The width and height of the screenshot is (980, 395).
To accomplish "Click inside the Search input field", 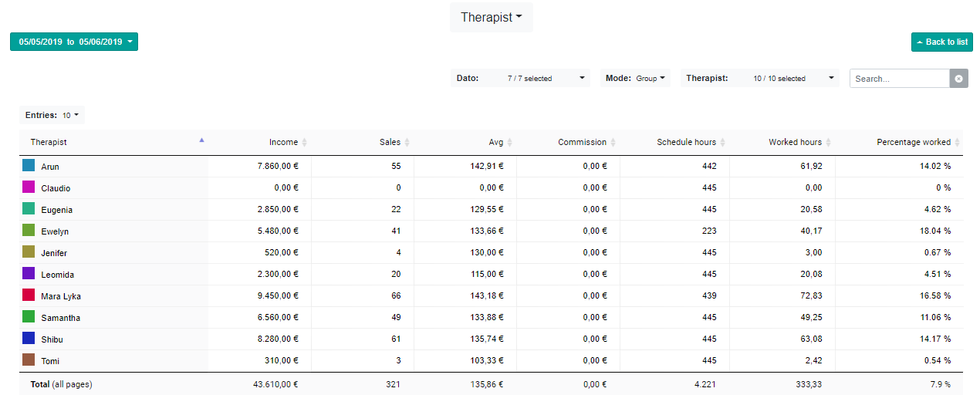I will pos(899,79).
